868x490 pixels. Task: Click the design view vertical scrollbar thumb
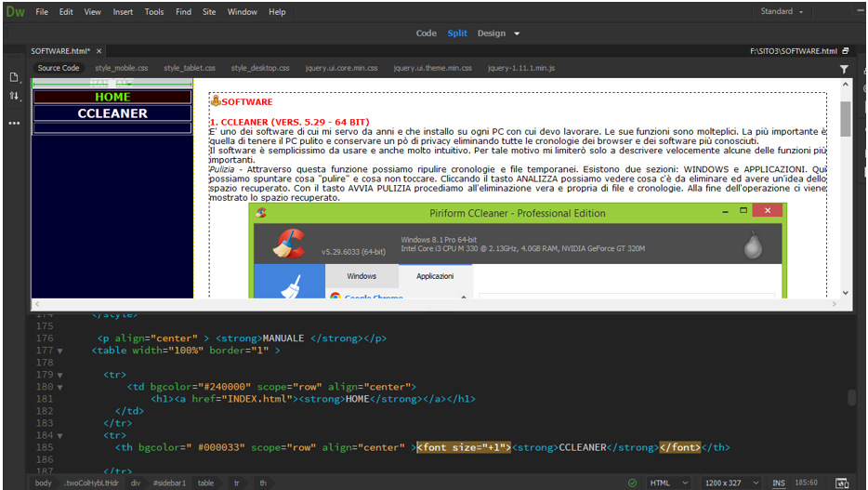click(x=845, y=118)
